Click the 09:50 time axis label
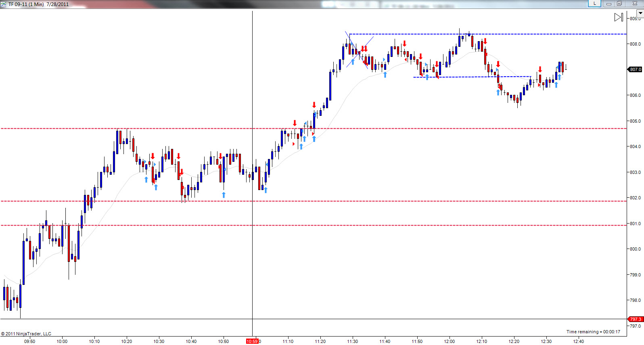 click(x=29, y=341)
